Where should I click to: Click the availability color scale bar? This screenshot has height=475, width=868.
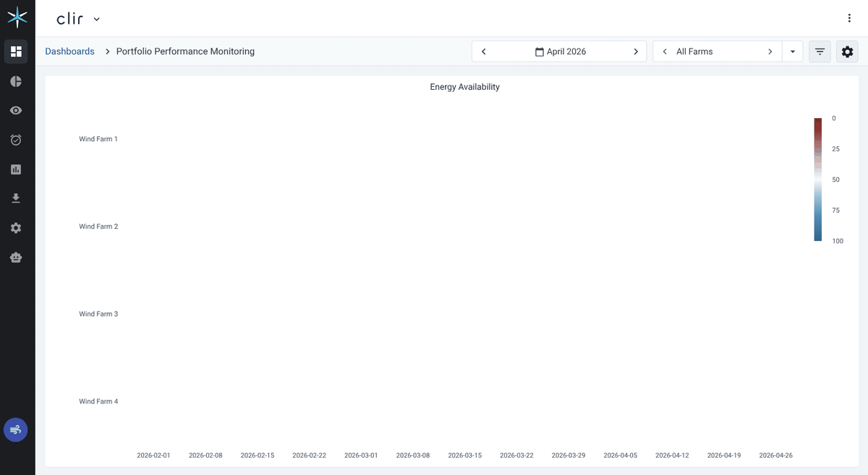tap(818, 179)
